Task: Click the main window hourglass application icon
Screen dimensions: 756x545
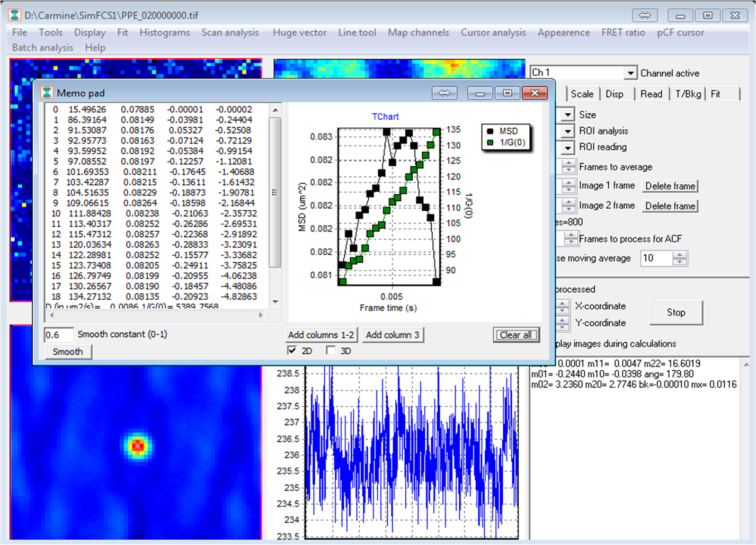Action: pos(15,15)
